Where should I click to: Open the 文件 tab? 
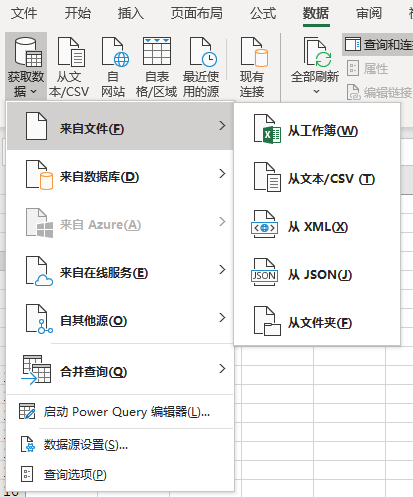(x=24, y=14)
